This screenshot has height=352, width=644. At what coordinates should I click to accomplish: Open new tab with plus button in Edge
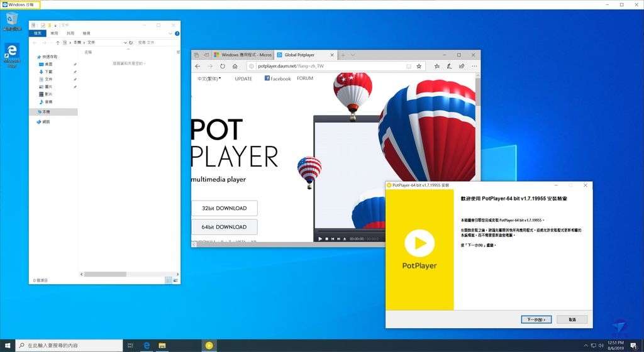343,55
